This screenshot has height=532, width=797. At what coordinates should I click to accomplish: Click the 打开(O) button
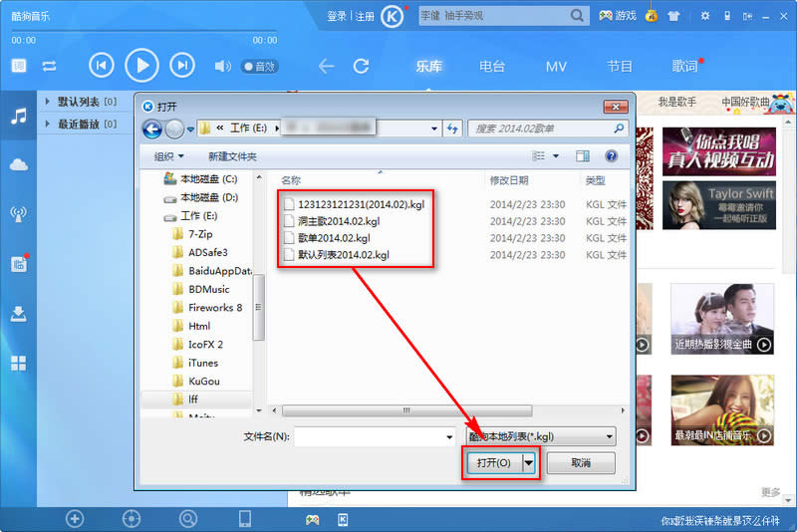tap(493, 463)
